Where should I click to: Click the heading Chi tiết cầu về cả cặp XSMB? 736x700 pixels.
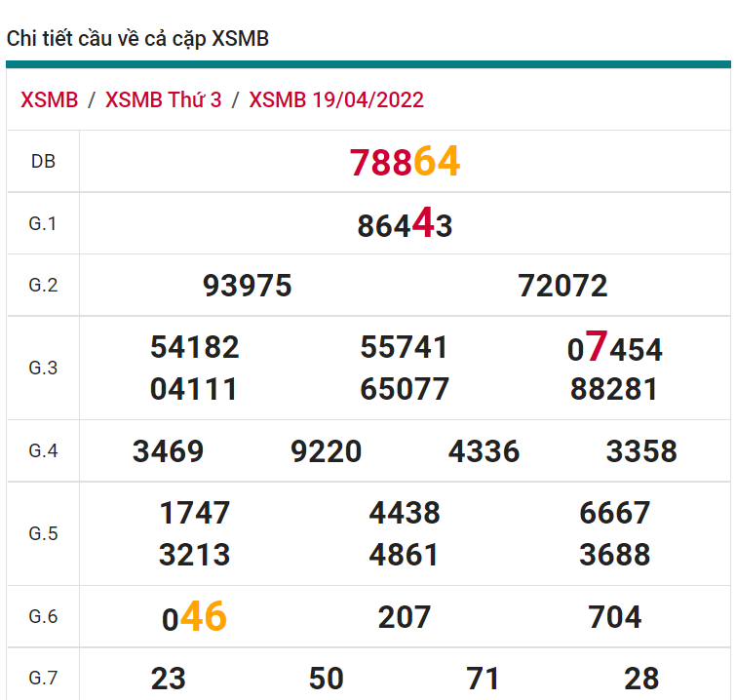[137, 39]
